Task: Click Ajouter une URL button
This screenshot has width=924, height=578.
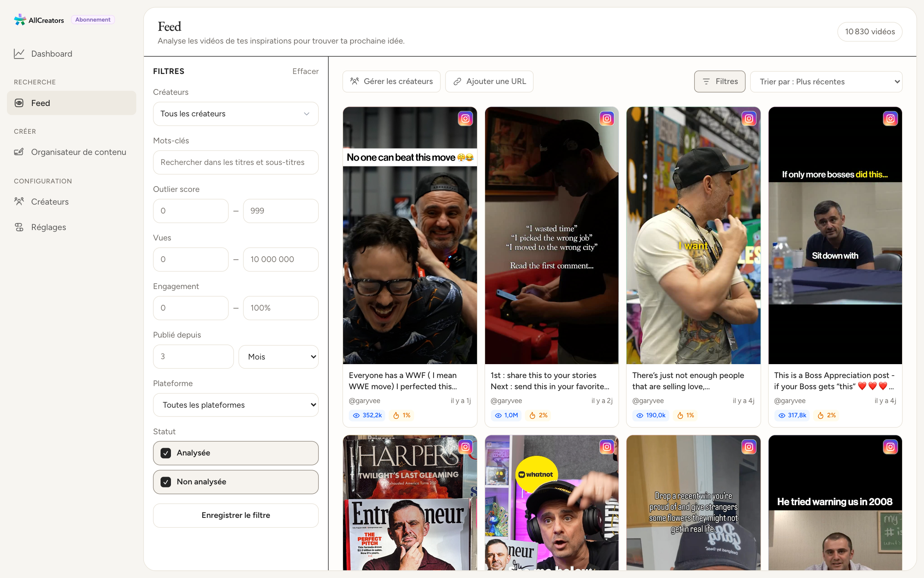Action: point(489,81)
